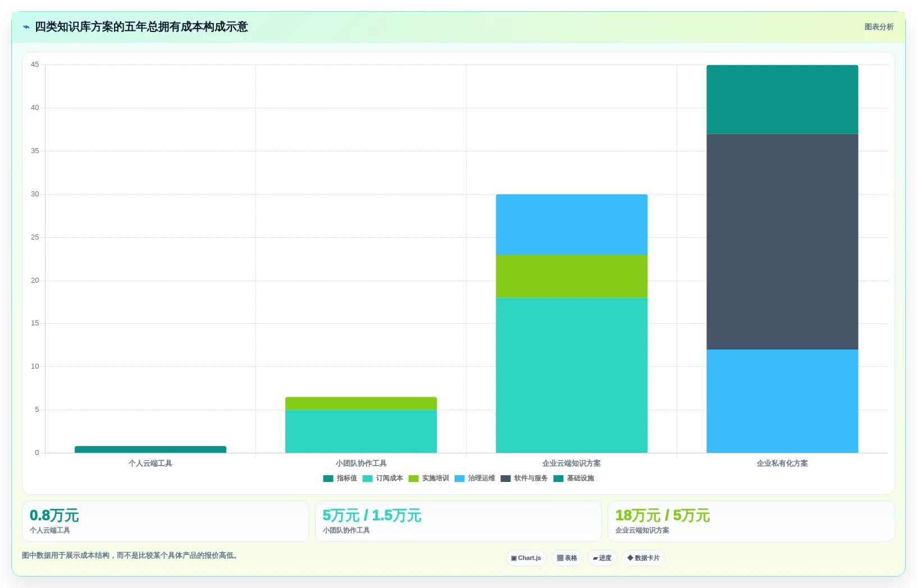917x588 pixels.
Task: Toggle the 软件与服务 legend entry
Action: pos(524,479)
